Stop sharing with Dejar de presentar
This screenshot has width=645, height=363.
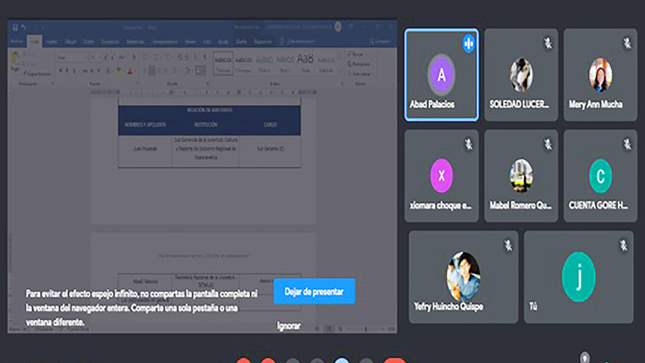[x=314, y=291]
